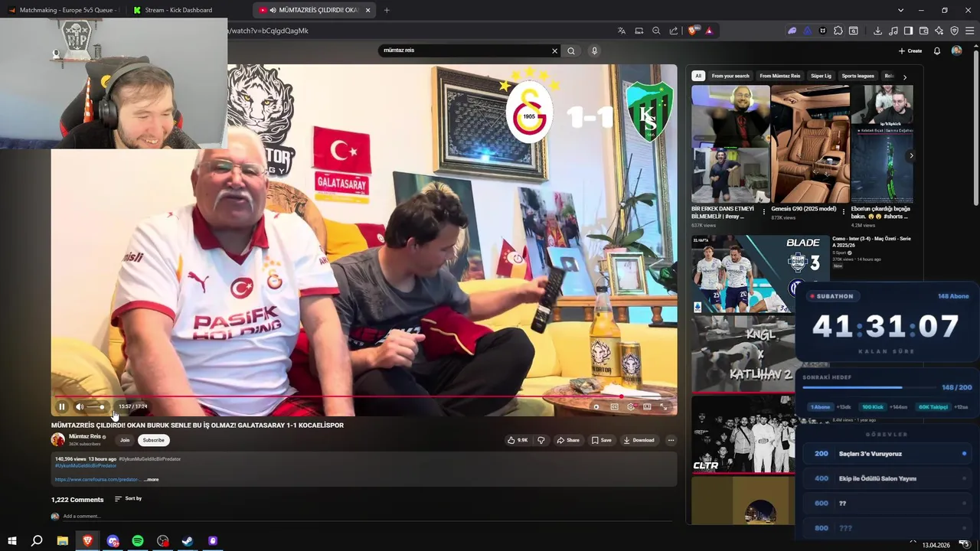Open Brave Rewards triangle icon

(709, 31)
